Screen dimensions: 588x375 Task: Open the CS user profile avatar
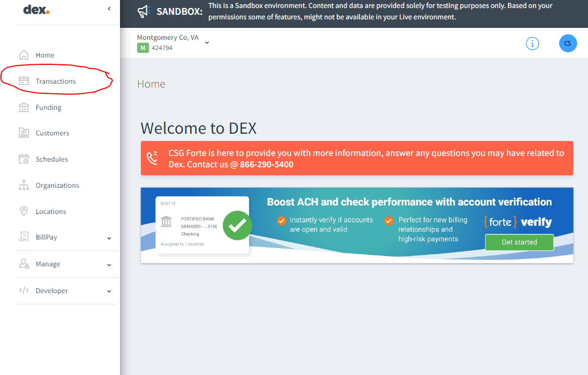[x=568, y=43]
